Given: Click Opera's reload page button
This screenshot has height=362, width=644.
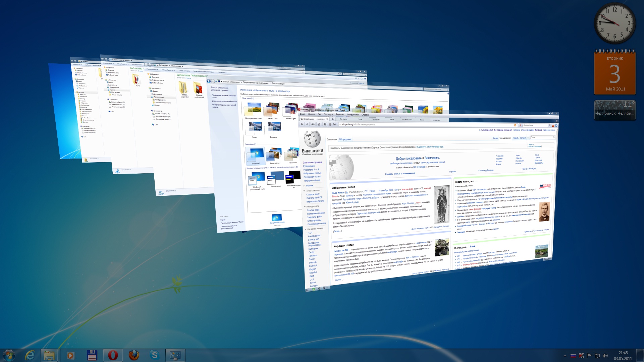Looking at the screenshot, I should coord(319,124).
